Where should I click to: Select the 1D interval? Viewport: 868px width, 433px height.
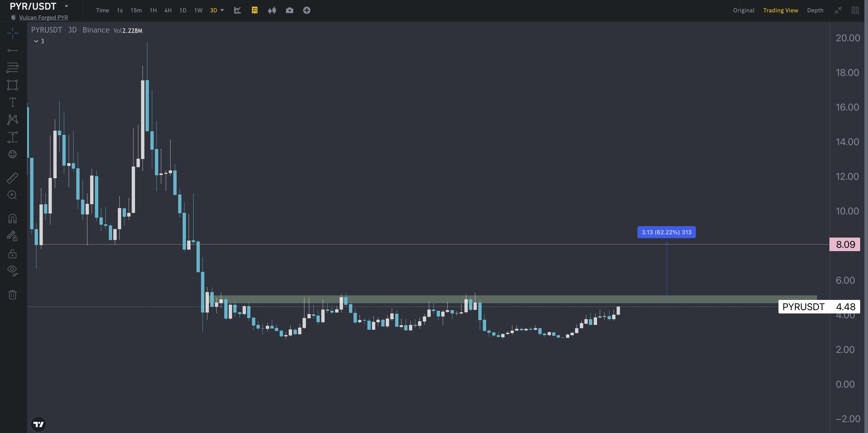183,11
